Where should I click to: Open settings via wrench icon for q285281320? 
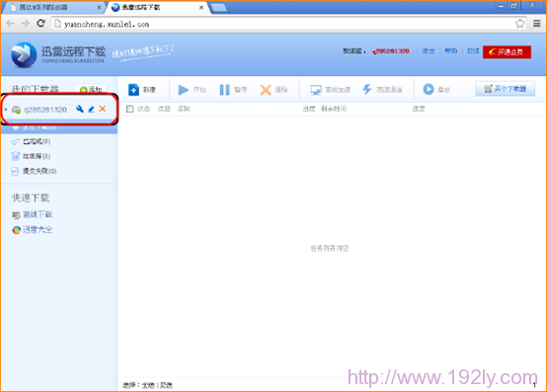(x=80, y=110)
